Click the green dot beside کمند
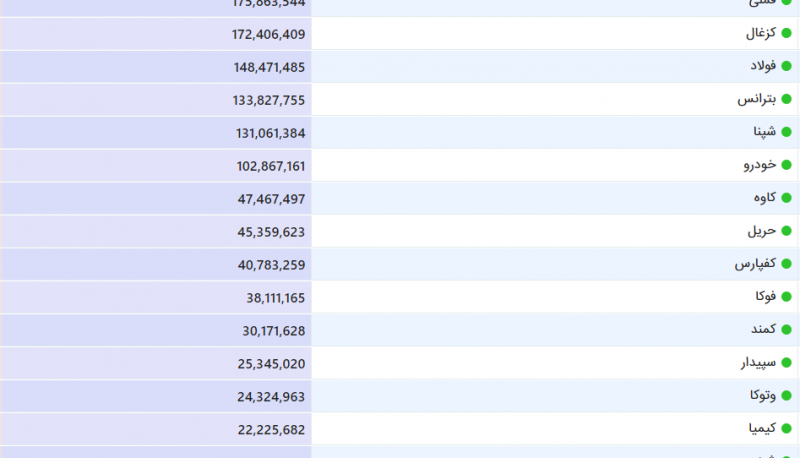The height and width of the screenshot is (458, 800). coord(786,329)
